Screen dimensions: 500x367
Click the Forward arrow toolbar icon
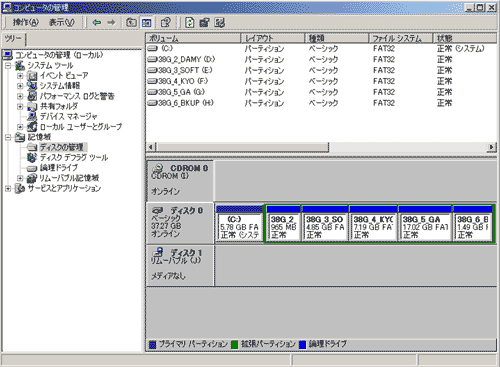pos(111,23)
